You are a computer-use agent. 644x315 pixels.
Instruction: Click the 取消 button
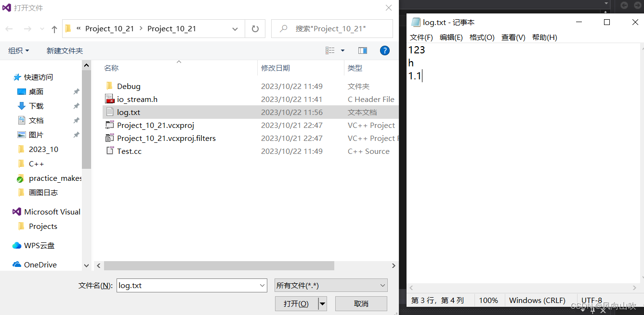click(361, 303)
